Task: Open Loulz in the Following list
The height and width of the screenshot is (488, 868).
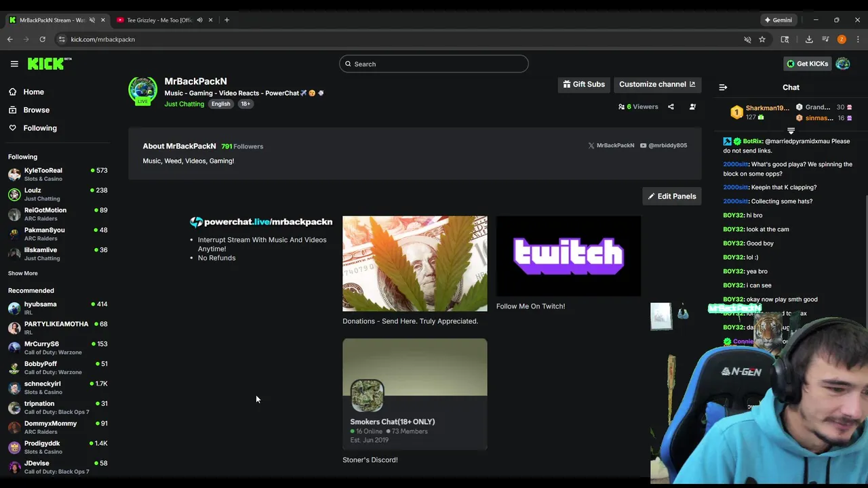Action: click(58, 194)
